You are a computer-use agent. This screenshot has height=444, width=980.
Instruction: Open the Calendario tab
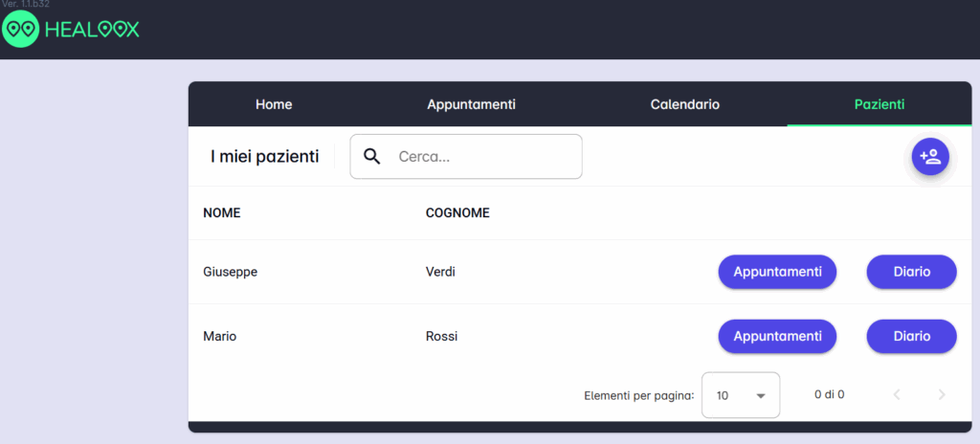point(685,104)
